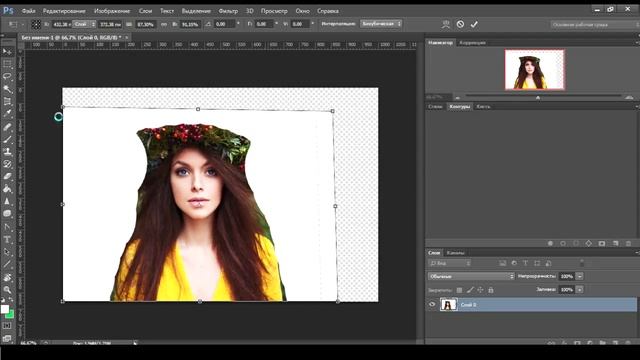Toggle lock position of layer
The width and height of the screenshot is (640, 360).
pyautogui.click(x=480, y=290)
